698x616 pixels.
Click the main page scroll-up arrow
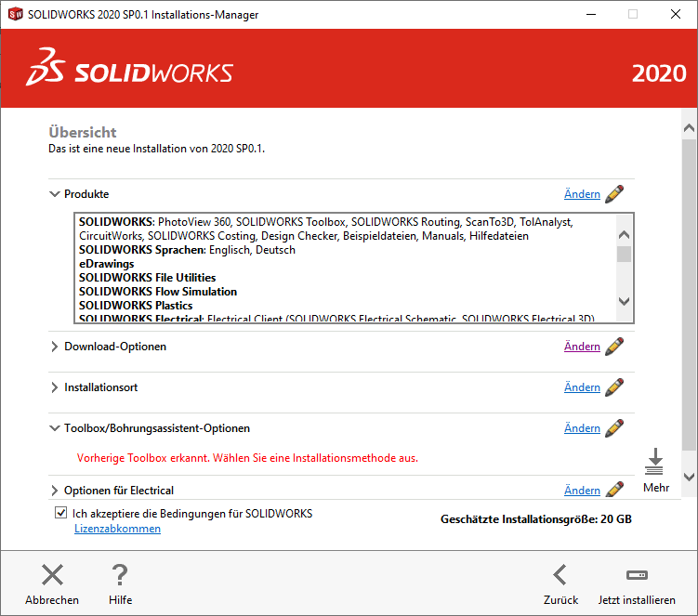689,128
